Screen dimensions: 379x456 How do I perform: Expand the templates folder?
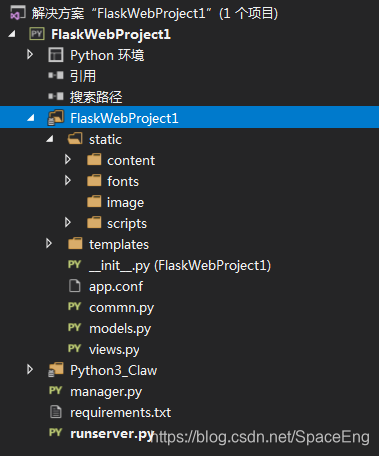click(49, 243)
